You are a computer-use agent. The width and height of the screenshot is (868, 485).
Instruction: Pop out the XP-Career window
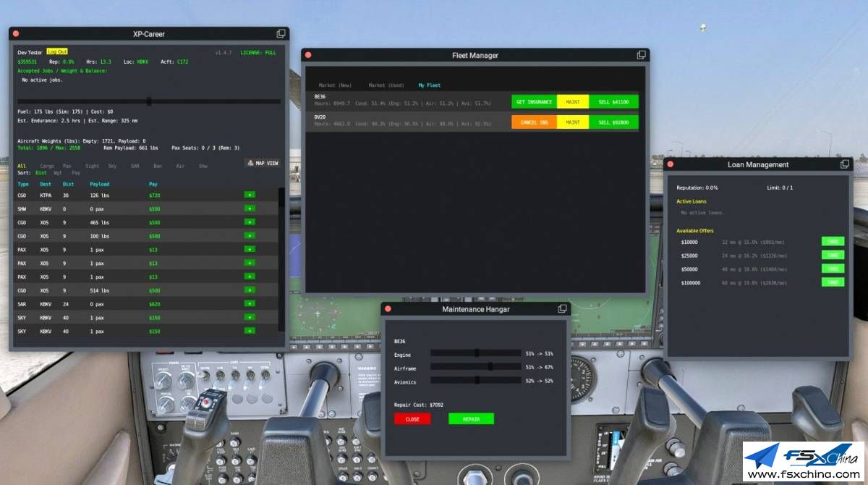click(281, 34)
